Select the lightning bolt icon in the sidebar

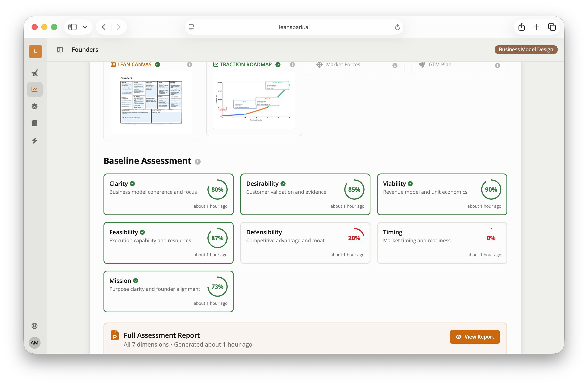click(35, 140)
